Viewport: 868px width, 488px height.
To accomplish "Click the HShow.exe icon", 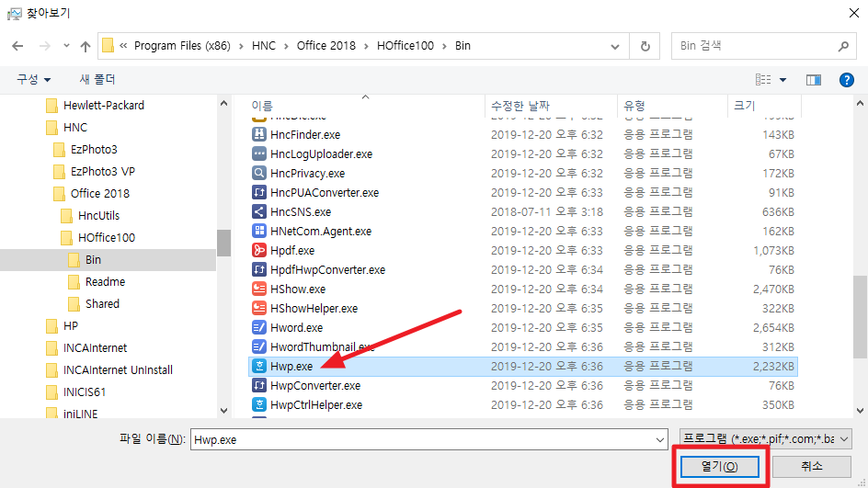I will pyautogui.click(x=258, y=289).
